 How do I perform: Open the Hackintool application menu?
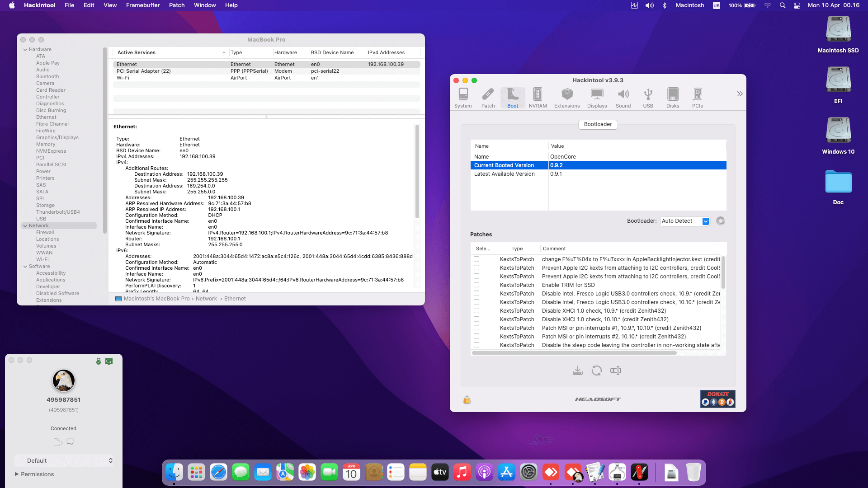click(40, 5)
